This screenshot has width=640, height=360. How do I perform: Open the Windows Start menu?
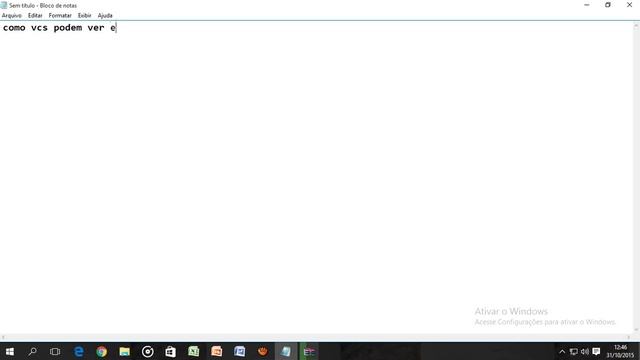click(10, 351)
